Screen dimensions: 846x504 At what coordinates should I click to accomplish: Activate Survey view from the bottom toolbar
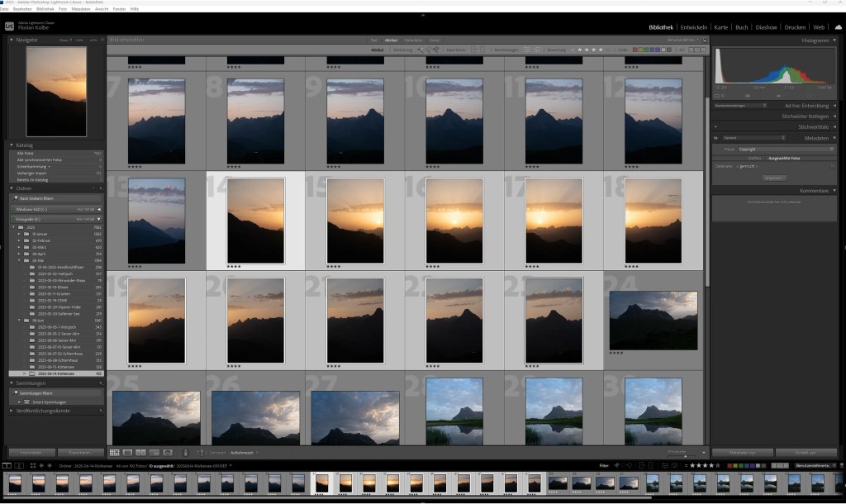(x=155, y=452)
